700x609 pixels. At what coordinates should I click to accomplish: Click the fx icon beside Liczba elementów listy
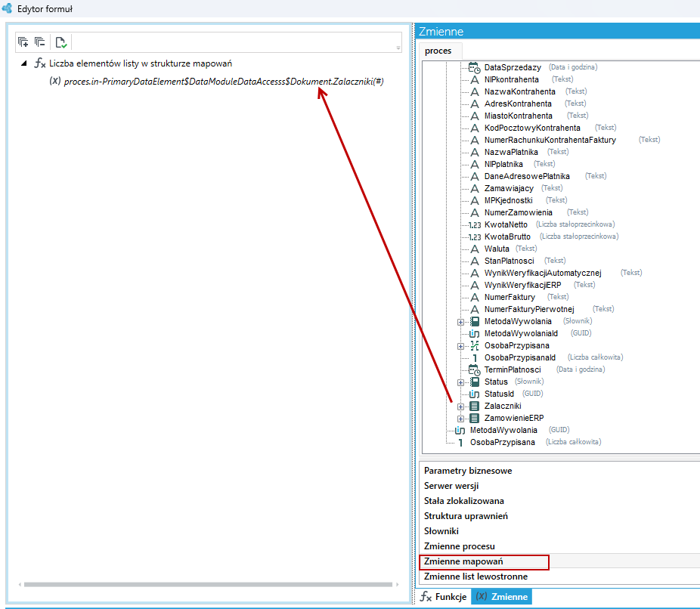(x=40, y=63)
